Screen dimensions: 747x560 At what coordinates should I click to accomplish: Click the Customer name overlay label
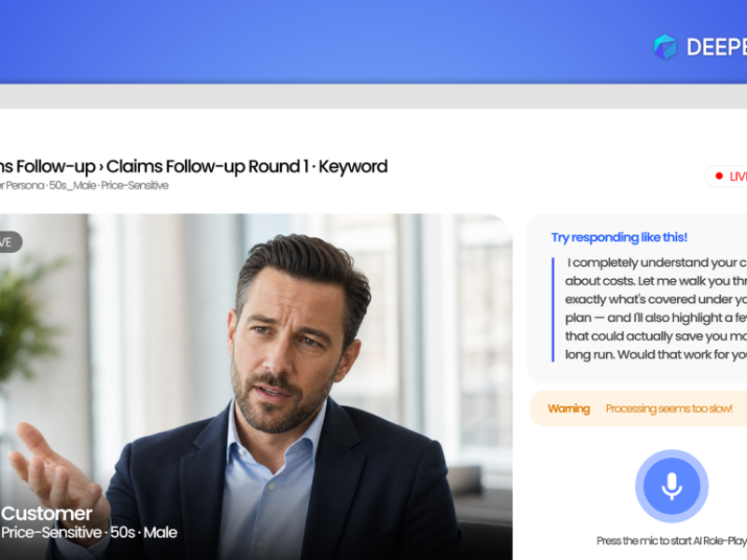[x=47, y=513]
